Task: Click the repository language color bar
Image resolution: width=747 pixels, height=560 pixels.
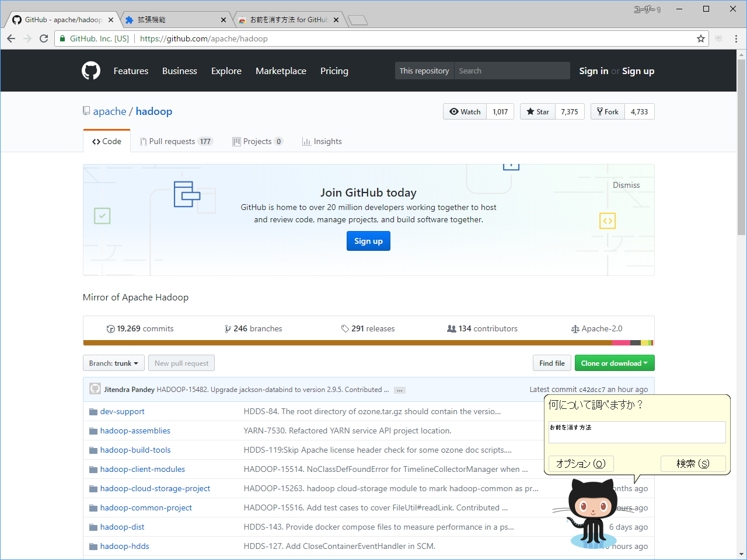Action: [368, 343]
